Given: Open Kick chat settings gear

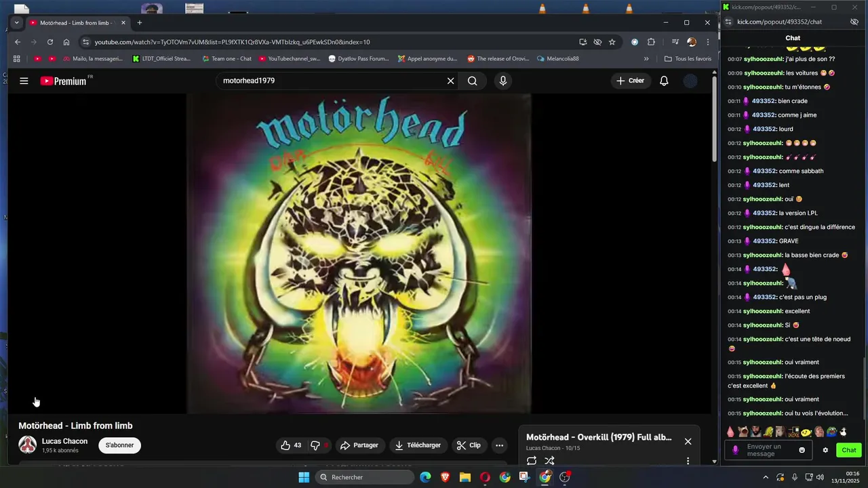Looking at the screenshot, I should tap(825, 450).
